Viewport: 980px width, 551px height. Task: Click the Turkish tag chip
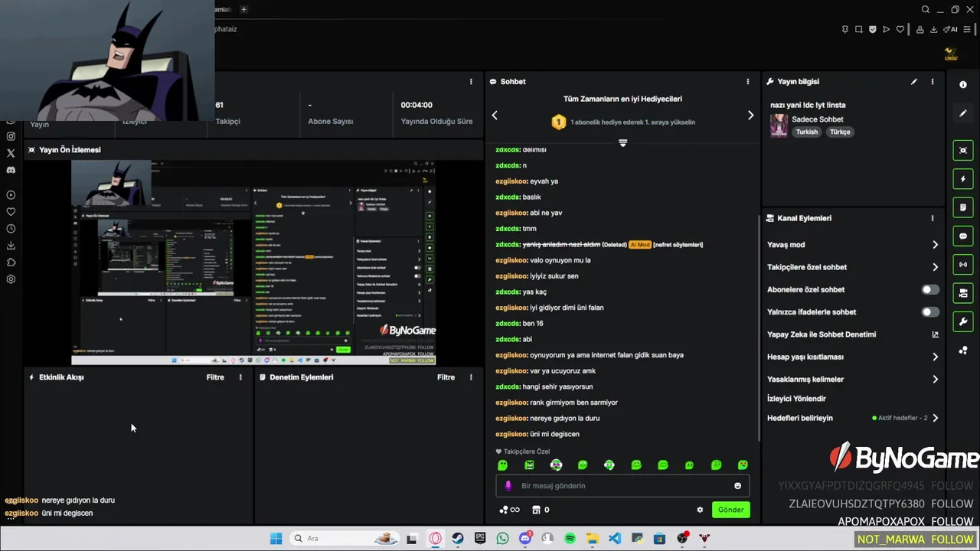807,132
